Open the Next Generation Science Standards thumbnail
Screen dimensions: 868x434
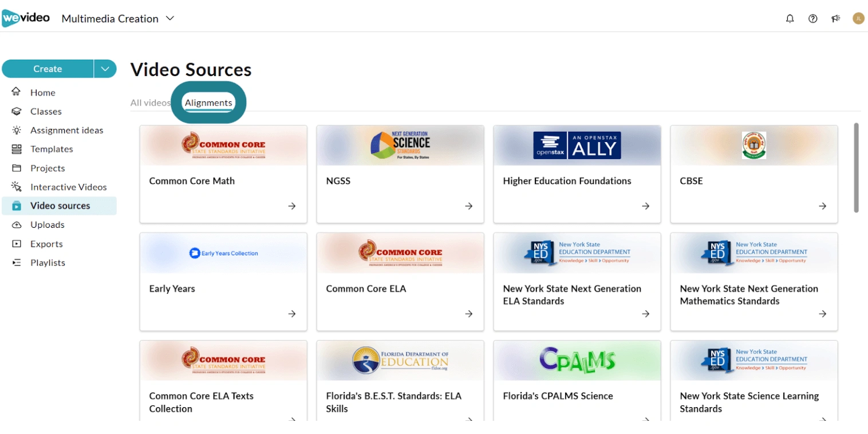click(400, 145)
